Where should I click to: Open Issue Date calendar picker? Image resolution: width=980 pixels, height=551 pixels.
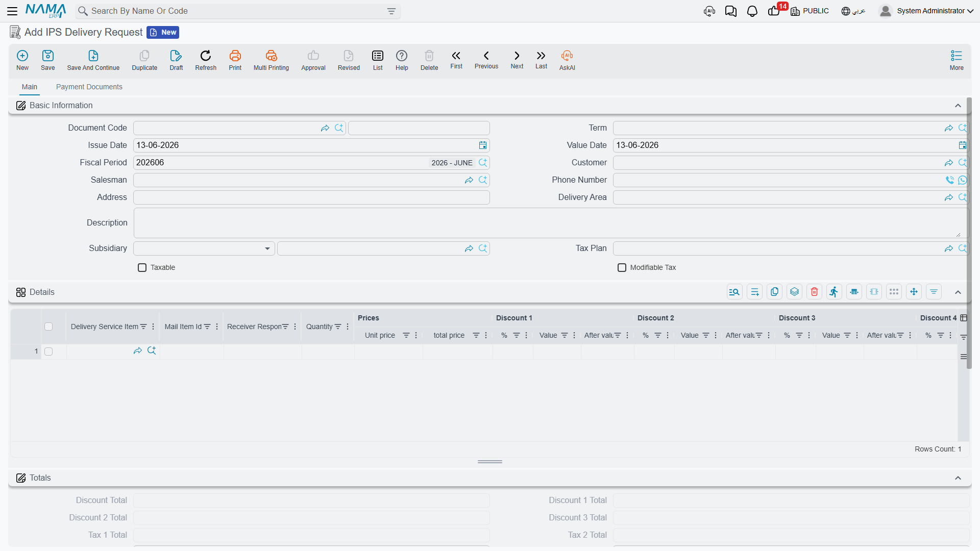pos(482,145)
